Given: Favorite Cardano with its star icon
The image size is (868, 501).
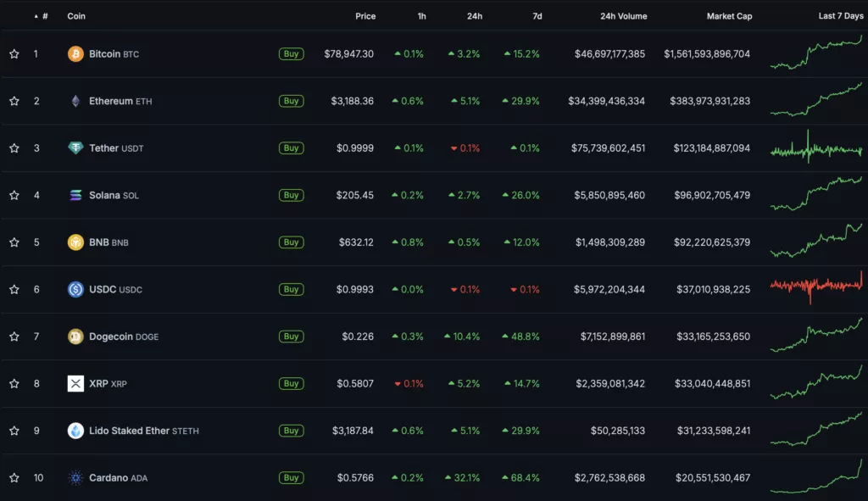Looking at the screenshot, I should [14, 477].
